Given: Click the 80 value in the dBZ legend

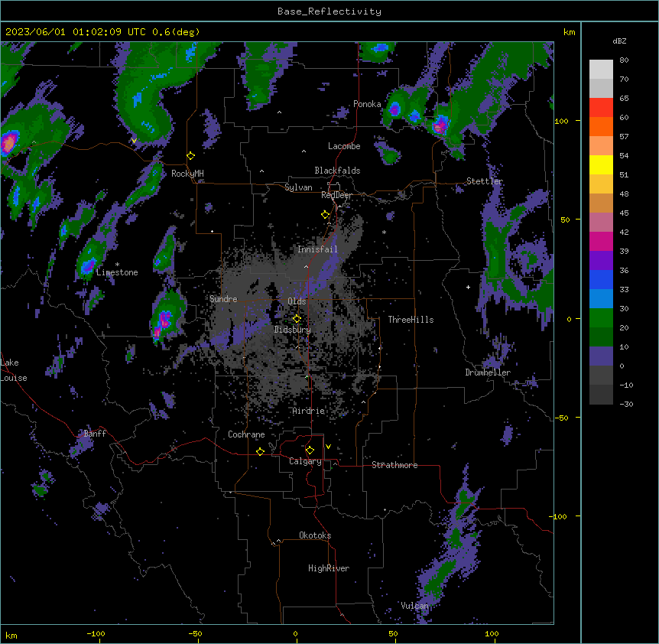Looking at the screenshot, I should (624, 60).
